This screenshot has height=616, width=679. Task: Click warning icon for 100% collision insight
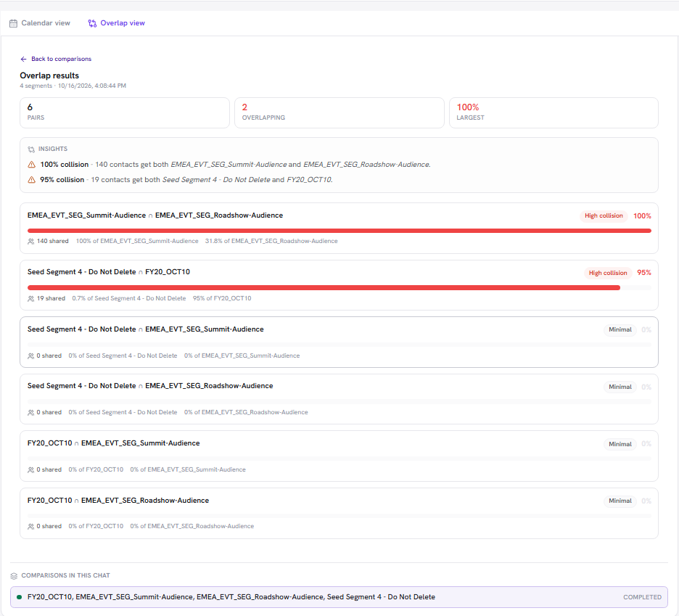coord(32,165)
